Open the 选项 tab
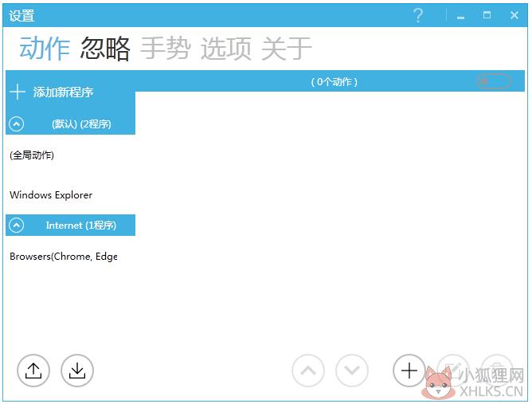Viewport: 532px width, 404px height. [x=226, y=49]
